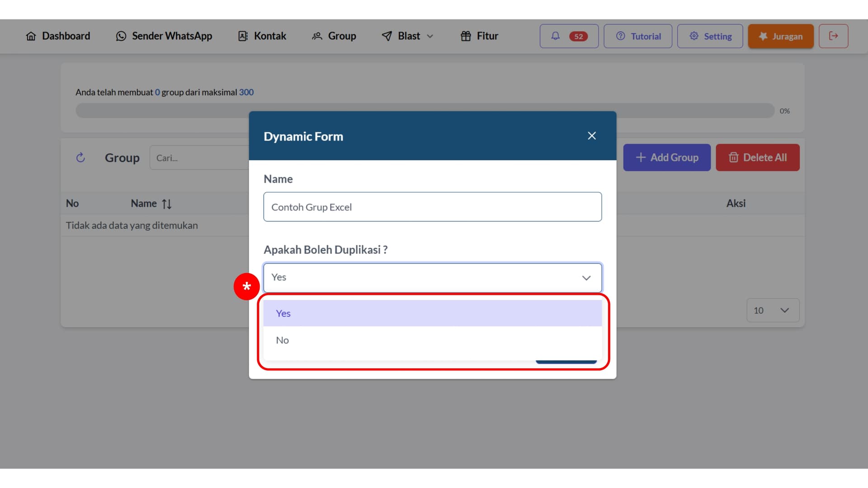Viewport: 868px width, 488px height.
Task: Click the Add Group button
Action: [x=667, y=158]
